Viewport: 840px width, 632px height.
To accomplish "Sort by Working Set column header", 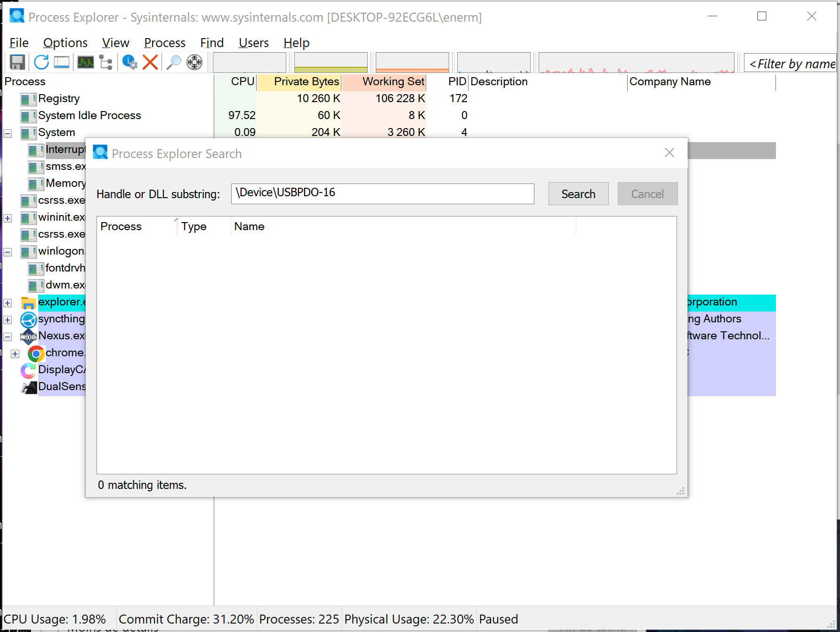I will point(384,82).
